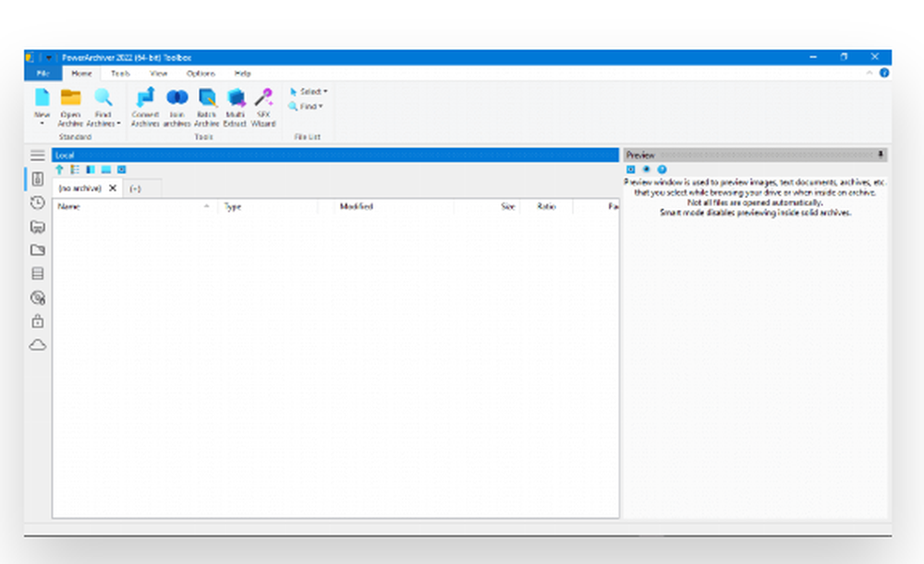Open the quick access toolbar dropdown in title bar

coord(49,57)
